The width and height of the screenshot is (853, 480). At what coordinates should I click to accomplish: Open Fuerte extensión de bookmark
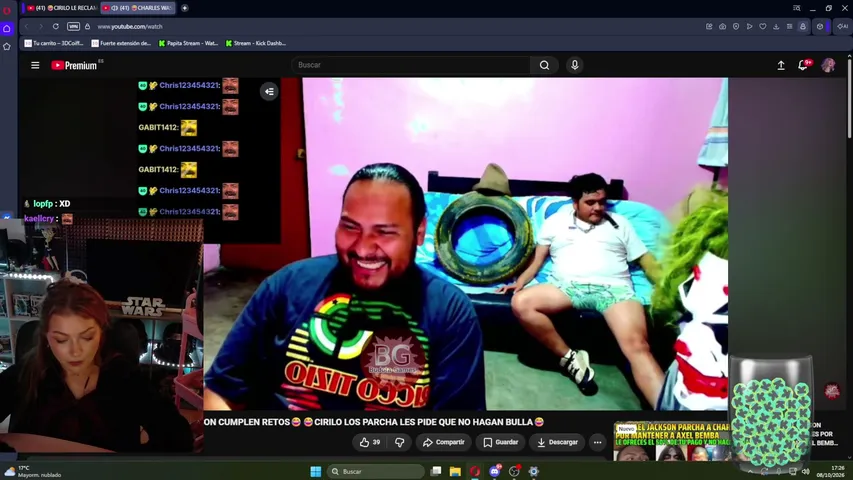[121, 43]
